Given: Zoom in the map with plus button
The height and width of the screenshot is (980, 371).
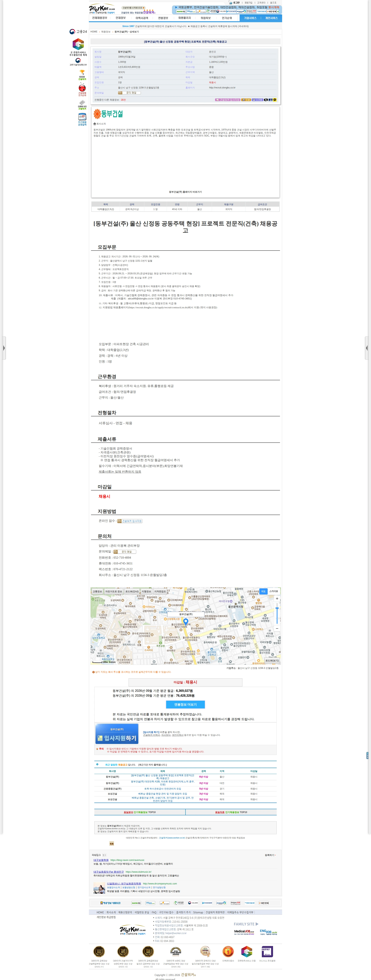Looking at the screenshot, I should coord(277,598).
